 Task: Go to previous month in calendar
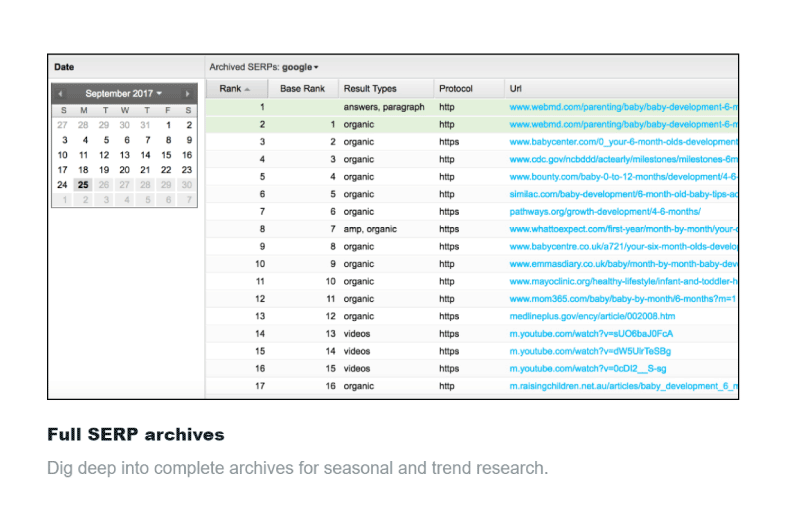click(x=60, y=94)
